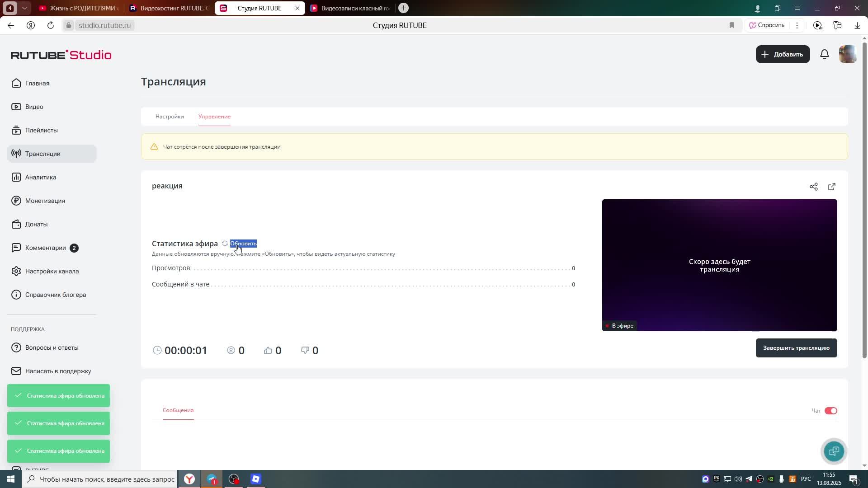Open the support chat bubble icon
The image size is (868, 488).
tap(834, 451)
